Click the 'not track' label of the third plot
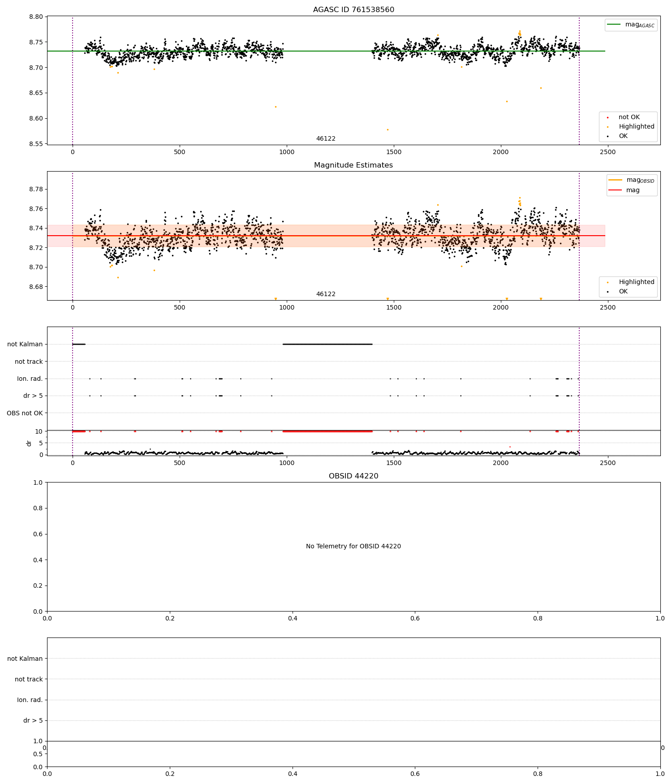This screenshot has height=784, width=672. pyautogui.click(x=29, y=362)
